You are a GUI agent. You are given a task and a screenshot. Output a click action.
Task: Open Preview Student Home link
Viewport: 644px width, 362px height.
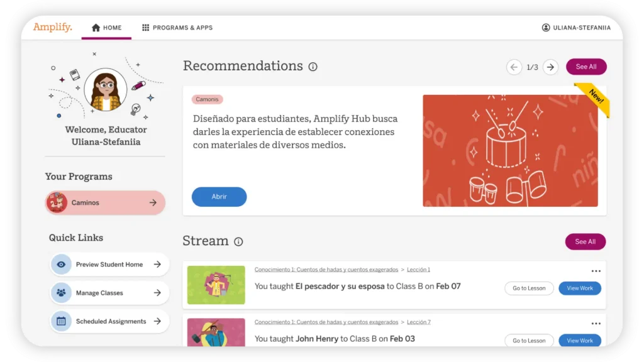(109, 265)
